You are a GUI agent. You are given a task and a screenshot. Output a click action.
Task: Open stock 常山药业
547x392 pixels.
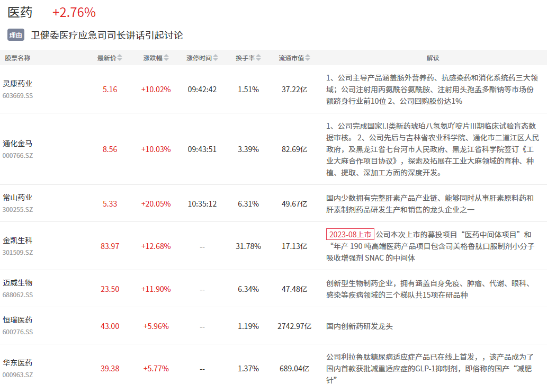pos(17,198)
